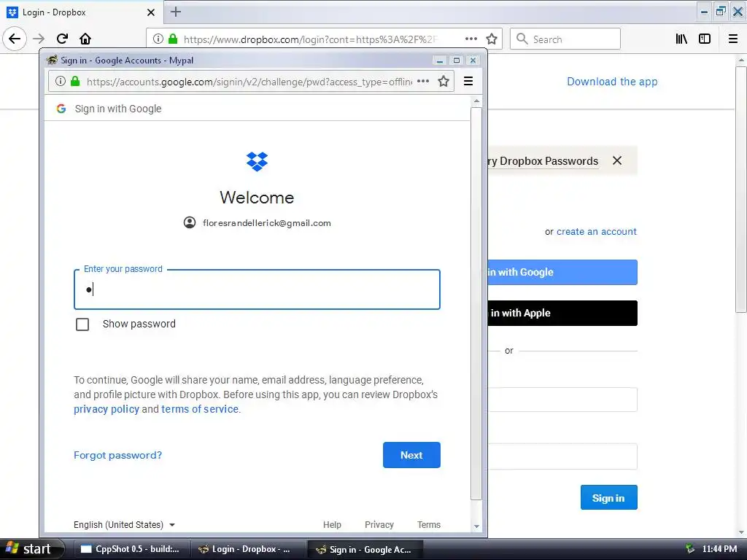747x560 pixels.
Task: Click Sign in with Apple button on Dropbox
Action: coord(562,313)
